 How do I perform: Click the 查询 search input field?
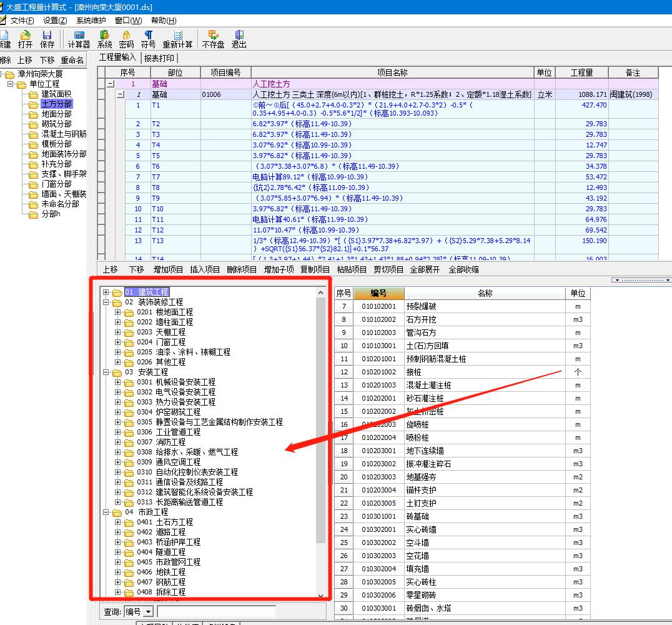pyautogui.click(x=215, y=611)
